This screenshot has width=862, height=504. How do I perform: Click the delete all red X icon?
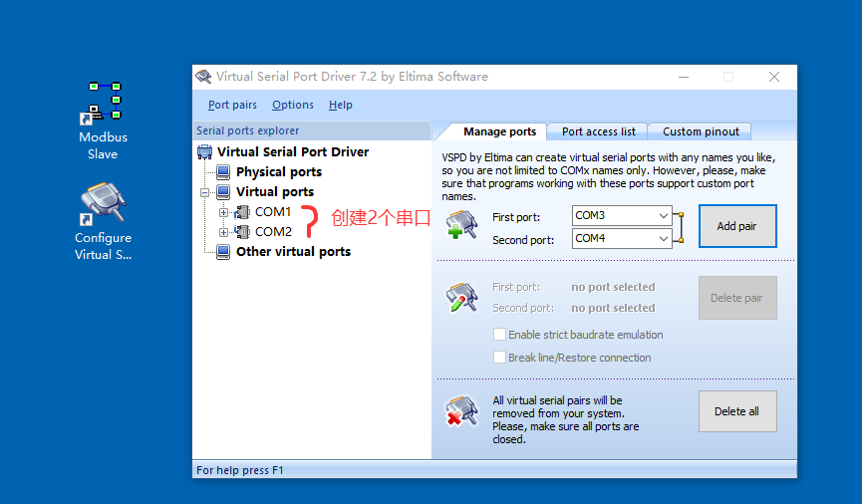coord(461,411)
